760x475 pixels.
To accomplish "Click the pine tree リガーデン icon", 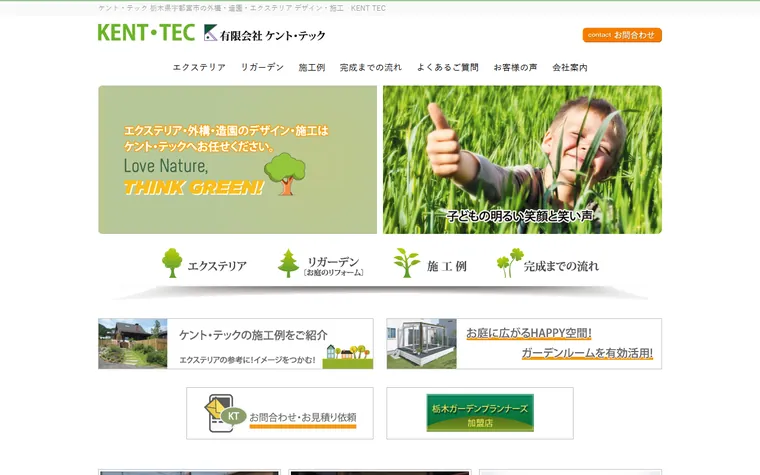I will click(x=288, y=263).
